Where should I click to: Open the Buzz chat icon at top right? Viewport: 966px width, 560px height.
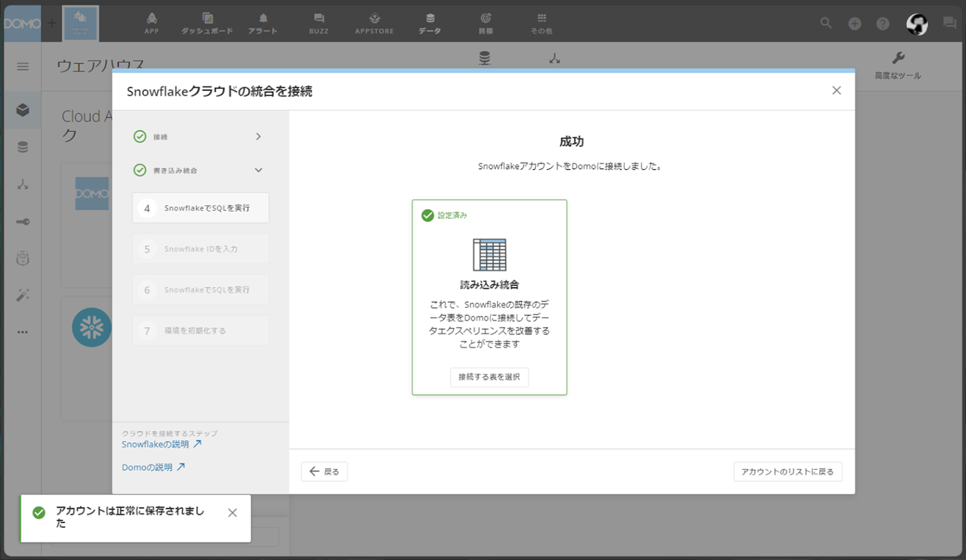click(x=950, y=23)
